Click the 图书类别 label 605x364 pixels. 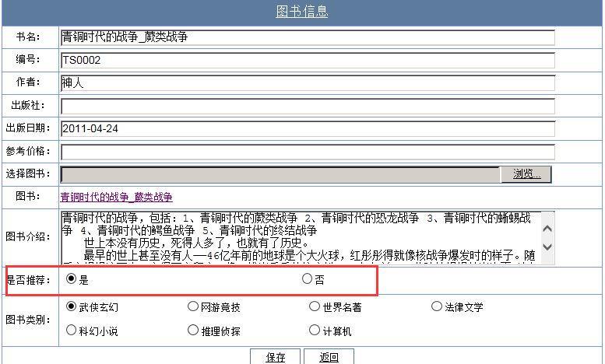coord(28,320)
